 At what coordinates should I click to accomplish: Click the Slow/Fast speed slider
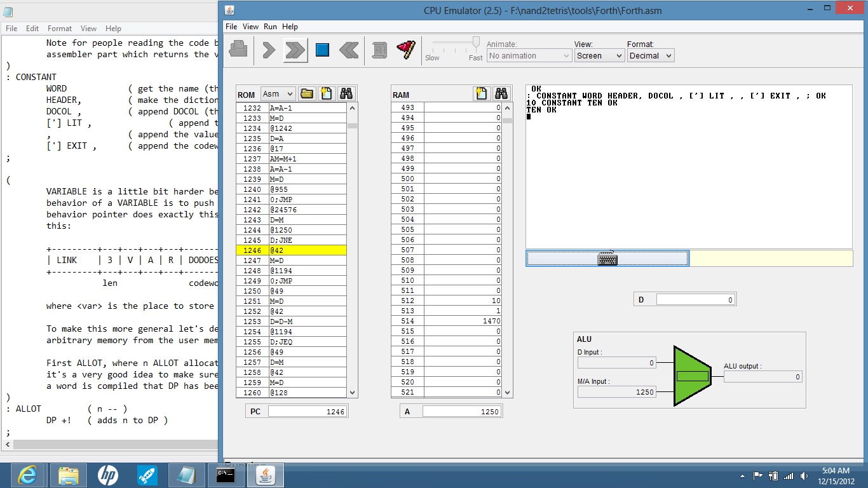[475, 43]
